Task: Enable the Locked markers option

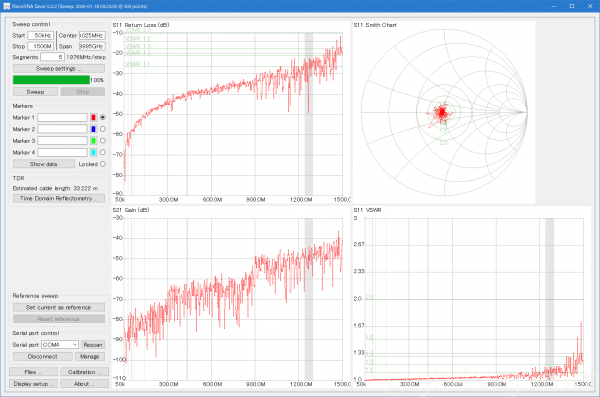Action: click(103, 164)
